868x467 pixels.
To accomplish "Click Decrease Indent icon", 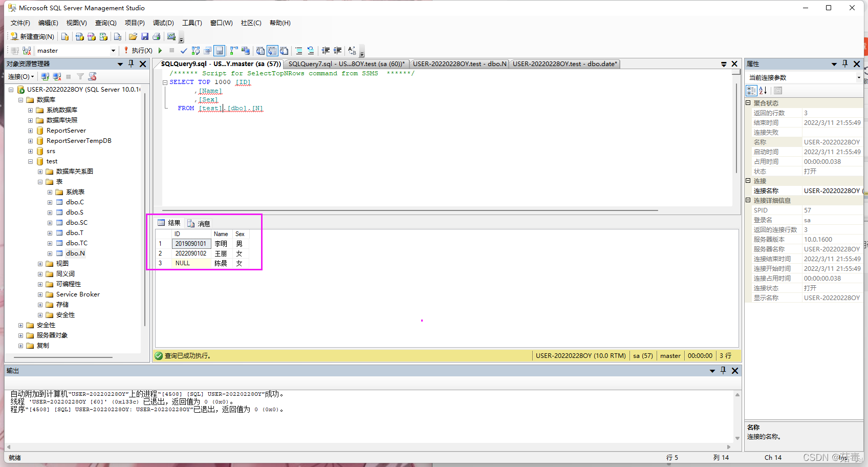I will pyautogui.click(x=325, y=51).
